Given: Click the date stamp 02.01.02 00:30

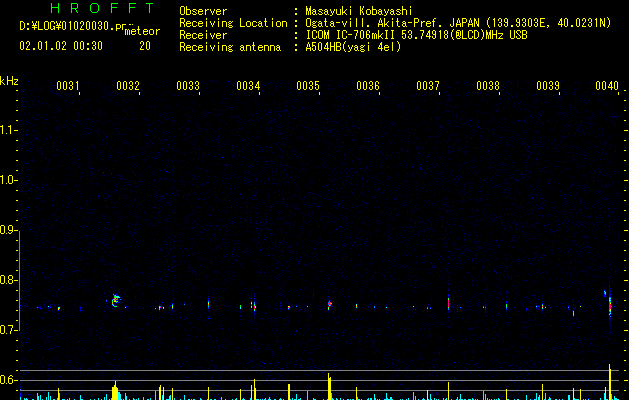Looking at the screenshot, I should pos(61,46).
